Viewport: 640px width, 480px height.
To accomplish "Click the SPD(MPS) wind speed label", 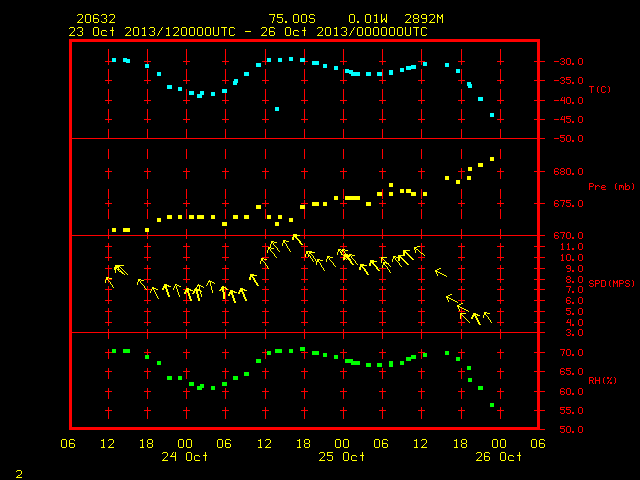I will click(611, 283).
